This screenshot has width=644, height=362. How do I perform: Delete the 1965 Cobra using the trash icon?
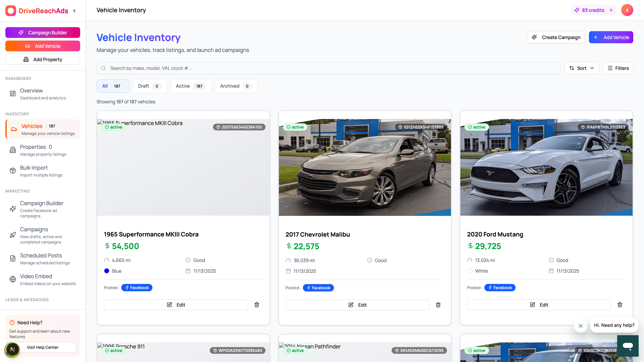pos(256,305)
